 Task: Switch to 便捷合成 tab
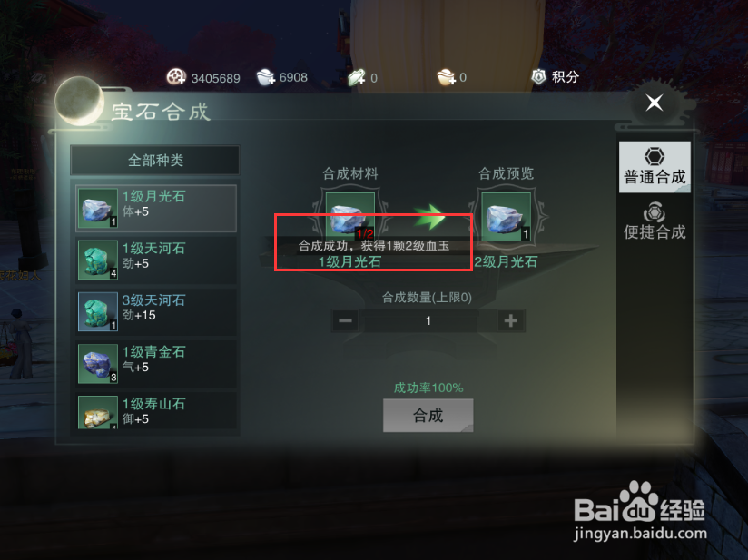click(654, 221)
